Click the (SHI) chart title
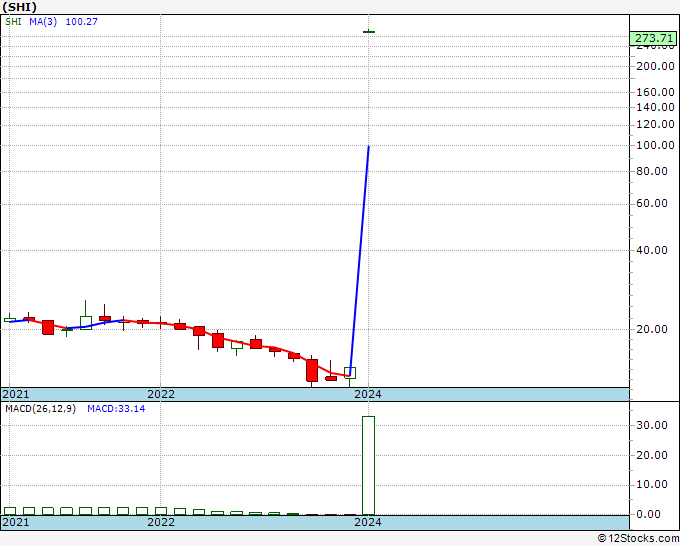The width and height of the screenshot is (680, 546). 19,7
